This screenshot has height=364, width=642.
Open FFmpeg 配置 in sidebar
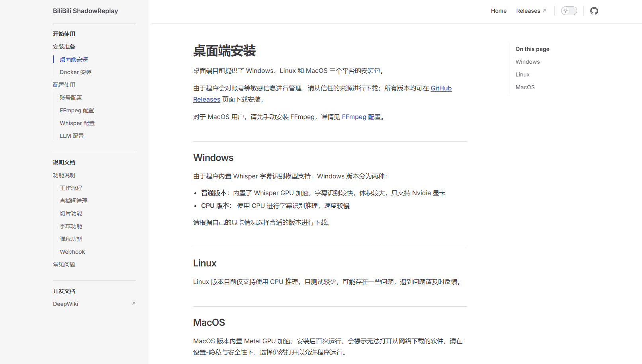[77, 110]
